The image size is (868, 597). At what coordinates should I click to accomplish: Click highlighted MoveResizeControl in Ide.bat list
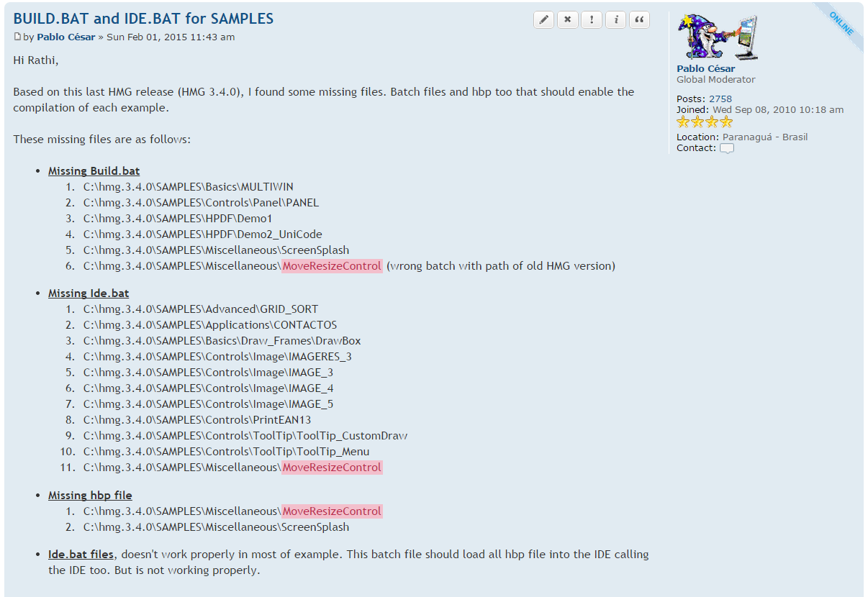(x=332, y=468)
